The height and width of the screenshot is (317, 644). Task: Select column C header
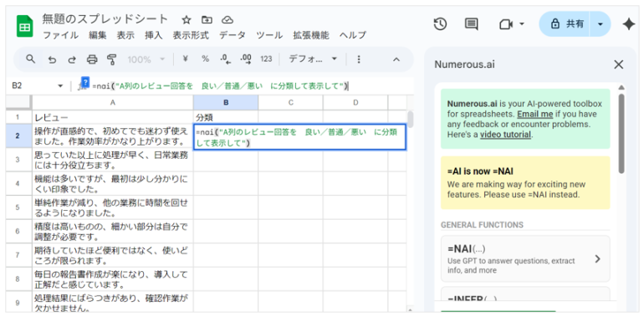290,102
